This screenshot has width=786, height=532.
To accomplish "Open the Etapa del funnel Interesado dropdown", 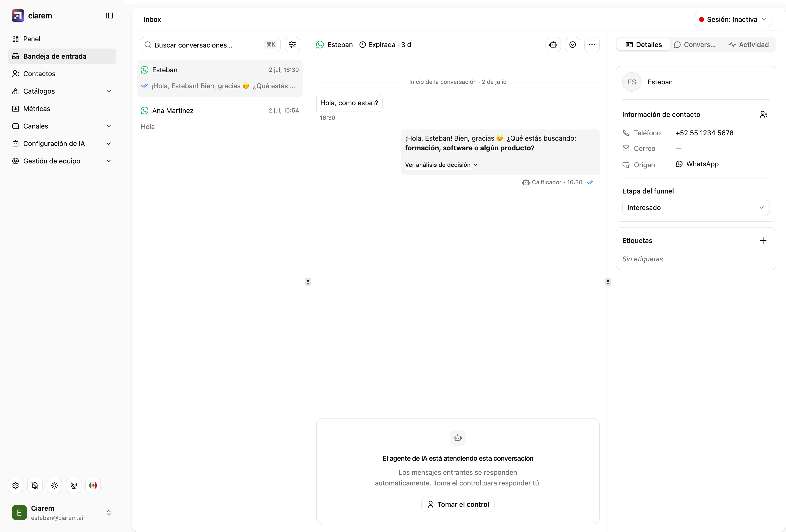I will pos(696,208).
